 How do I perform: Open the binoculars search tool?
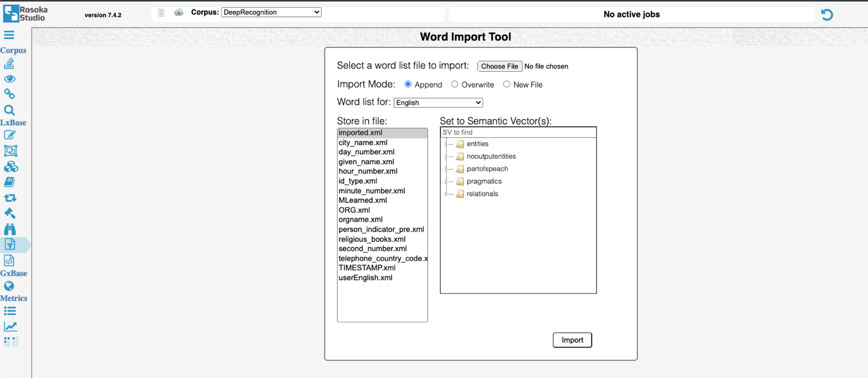[x=10, y=229]
